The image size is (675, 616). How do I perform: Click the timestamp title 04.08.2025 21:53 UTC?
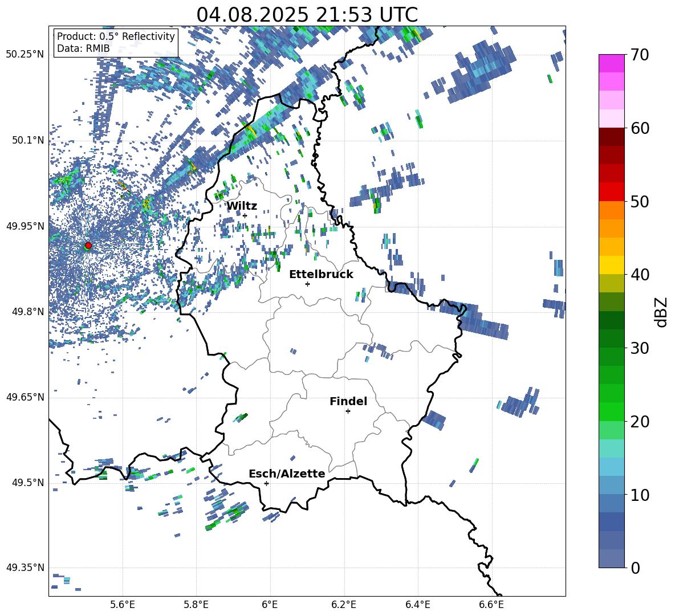(x=307, y=14)
